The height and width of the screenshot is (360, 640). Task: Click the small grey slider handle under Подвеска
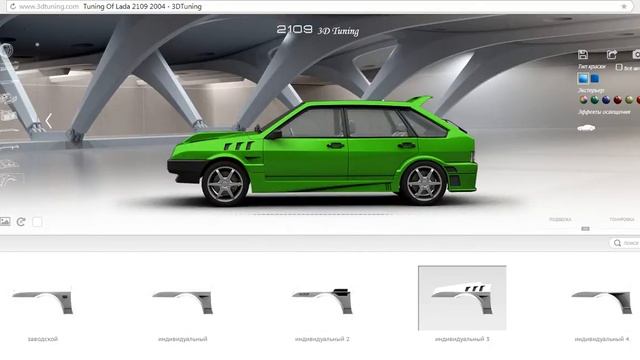(585, 229)
